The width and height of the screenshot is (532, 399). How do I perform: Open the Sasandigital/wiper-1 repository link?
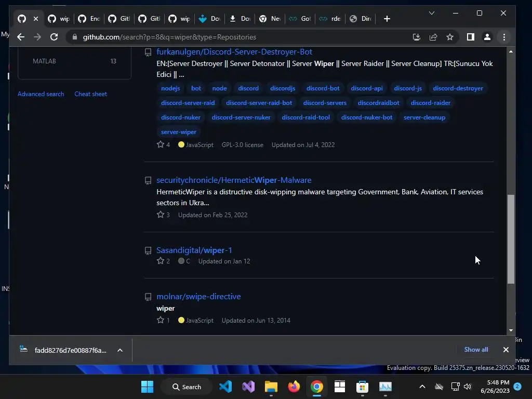pyautogui.click(x=194, y=250)
